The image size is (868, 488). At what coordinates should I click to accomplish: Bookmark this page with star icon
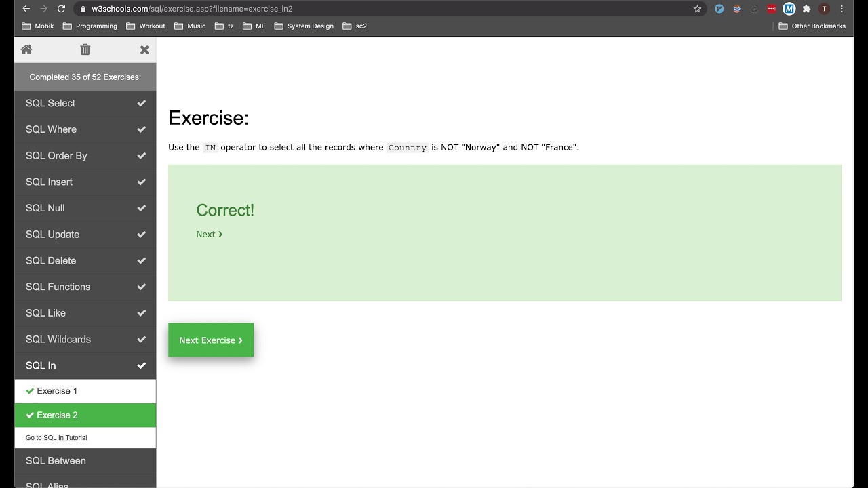click(x=697, y=9)
